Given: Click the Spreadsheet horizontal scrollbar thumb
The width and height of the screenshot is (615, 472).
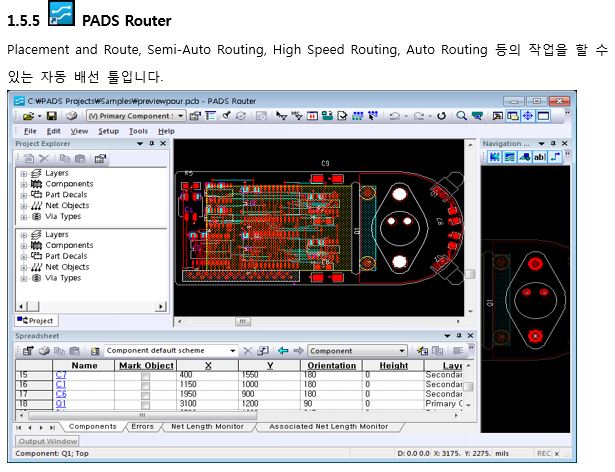Looking at the screenshot, I should pyautogui.click(x=142, y=416).
